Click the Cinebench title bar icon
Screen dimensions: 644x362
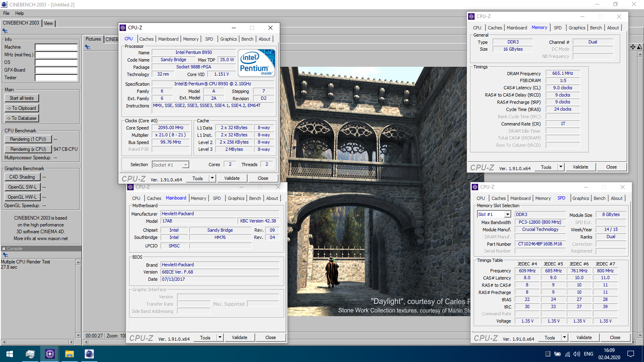tap(4, 4)
